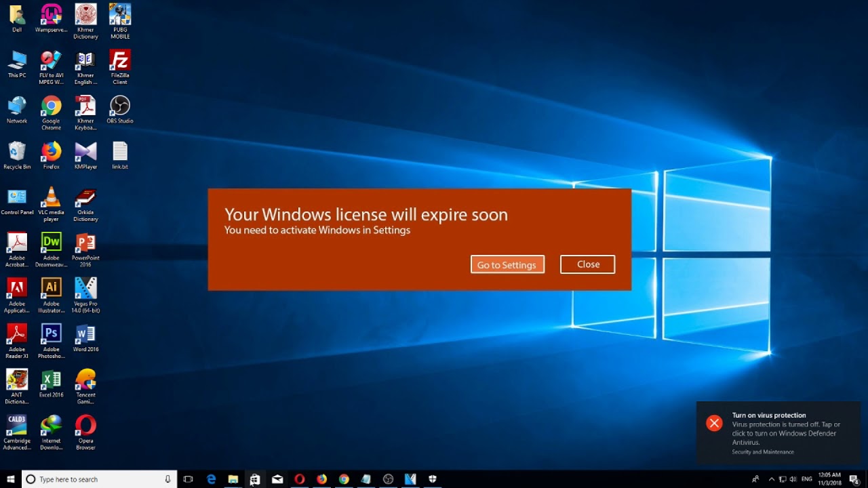Select the FileZilla Client desktop shortcut

tap(120, 67)
